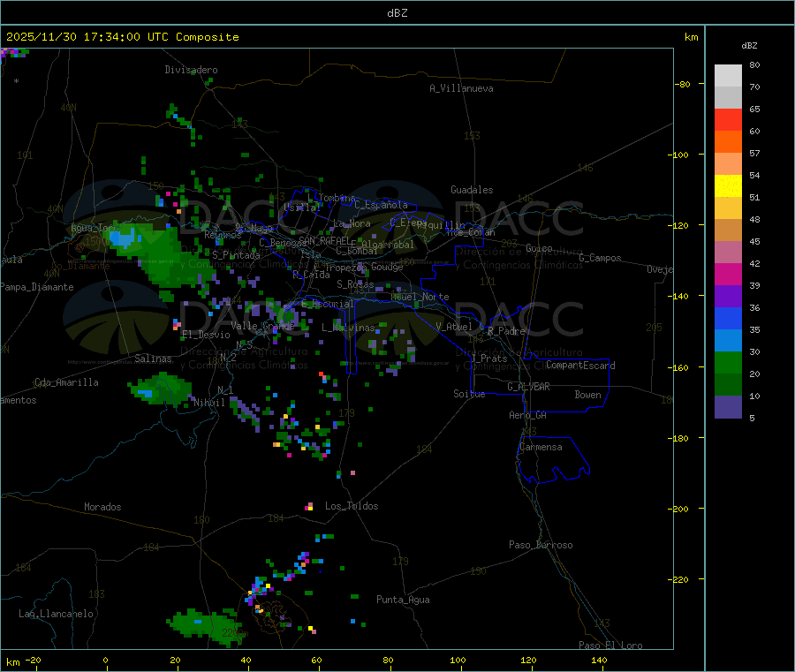The height and width of the screenshot is (672, 795).
Task: Click the C_Española label
Action: (382, 205)
